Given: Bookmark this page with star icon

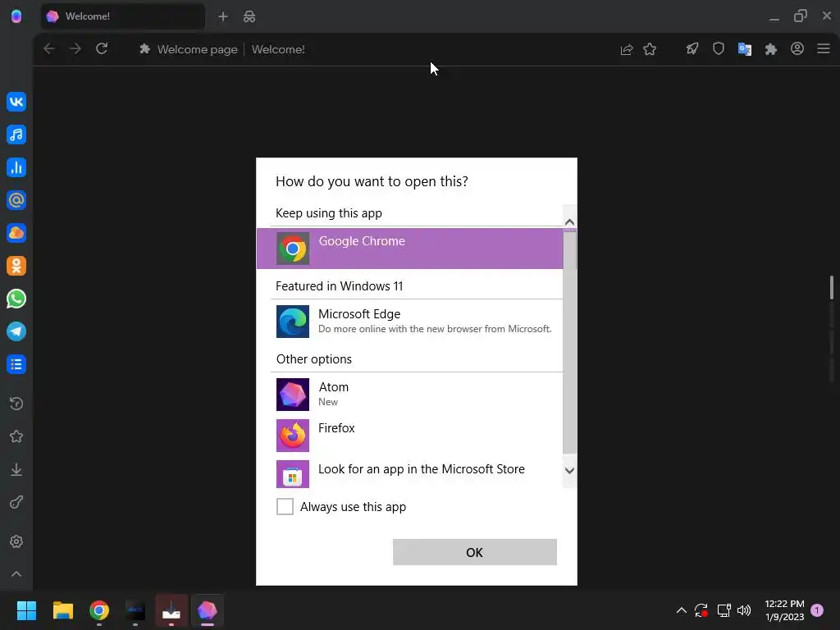Looking at the screenshot, I should (x=650, y=49).
